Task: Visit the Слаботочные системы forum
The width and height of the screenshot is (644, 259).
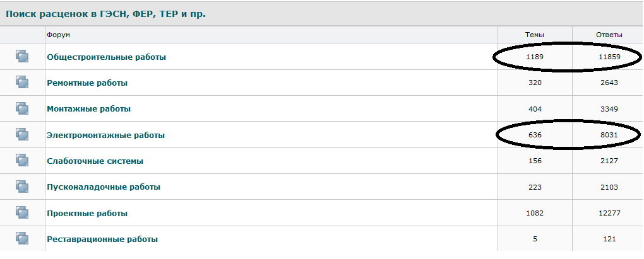Action: 95,161
